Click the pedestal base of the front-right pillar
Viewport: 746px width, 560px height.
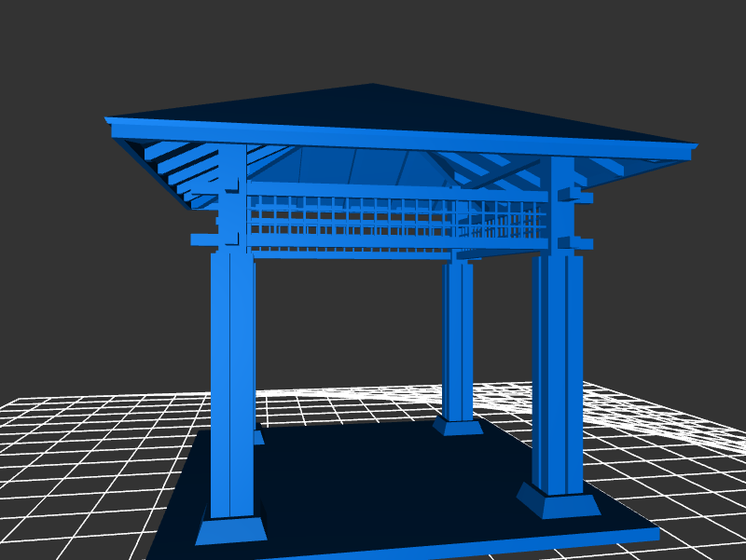[559, 504]
